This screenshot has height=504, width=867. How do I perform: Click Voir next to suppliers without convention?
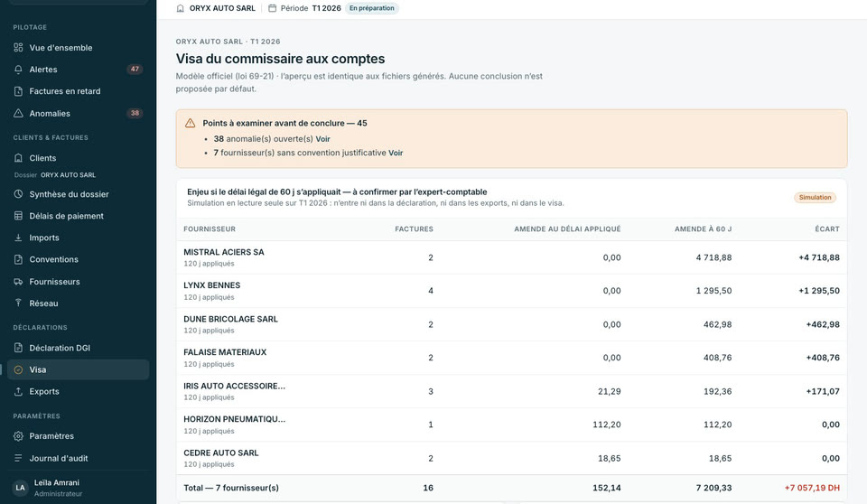pos(396,153)
